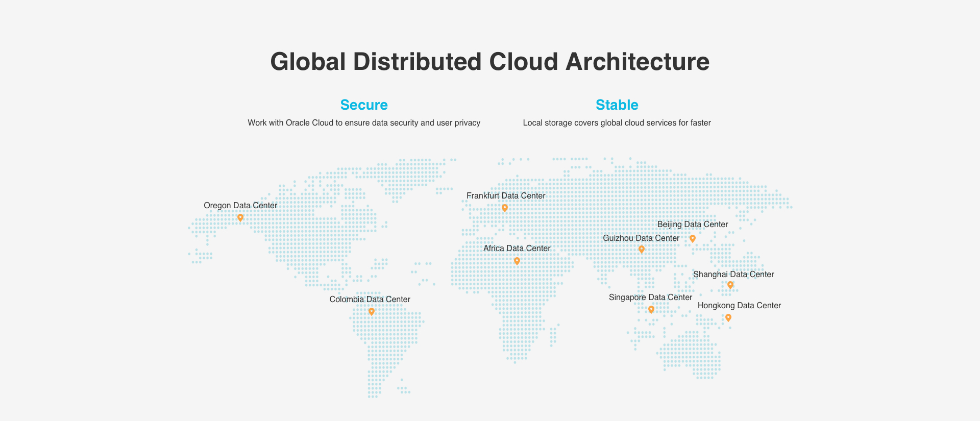Click the Frankfurt Data Center label text
Screen dimensions: 980x421
[x=506, y=196]
